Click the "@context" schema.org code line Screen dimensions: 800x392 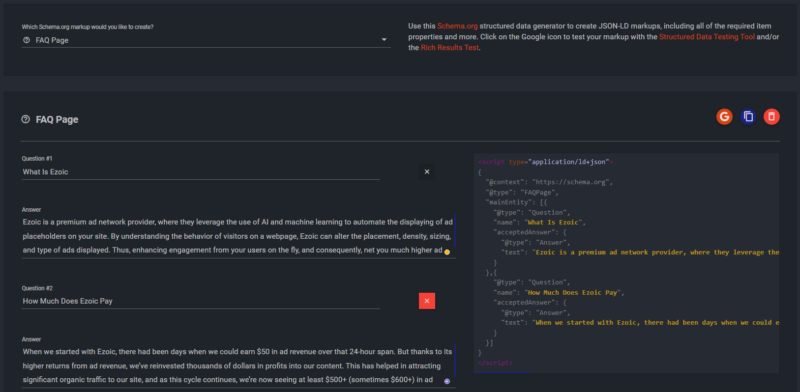pyautogui.click(x=549, y=182)
